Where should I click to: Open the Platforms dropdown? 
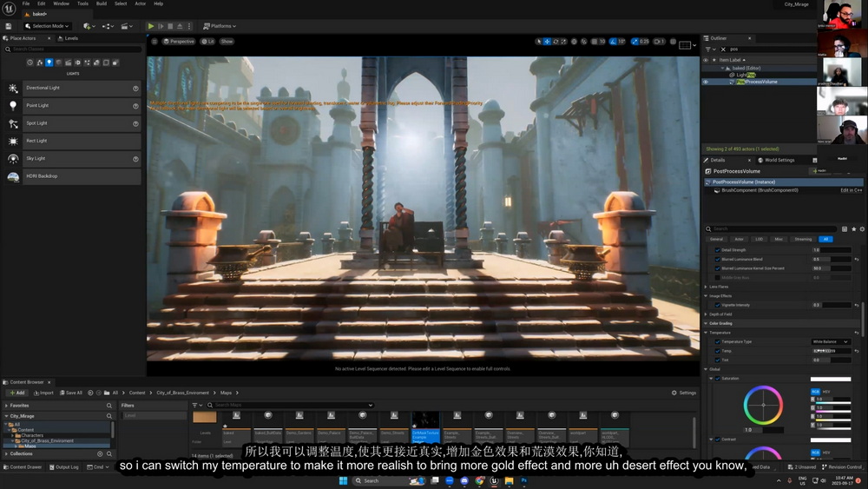(220, 26)
